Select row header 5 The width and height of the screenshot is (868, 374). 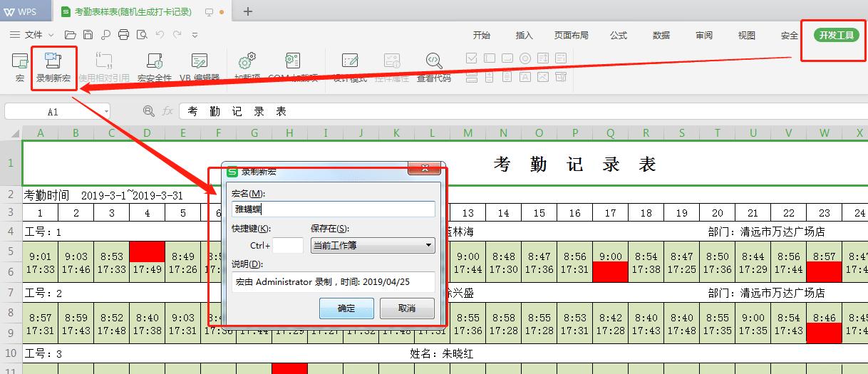coord(11,251)
